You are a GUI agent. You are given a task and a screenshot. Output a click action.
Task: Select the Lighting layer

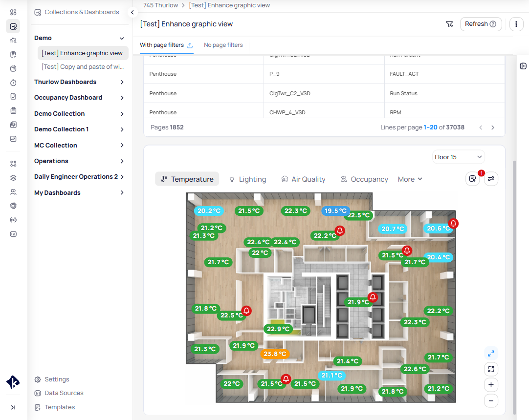(247, 179)
